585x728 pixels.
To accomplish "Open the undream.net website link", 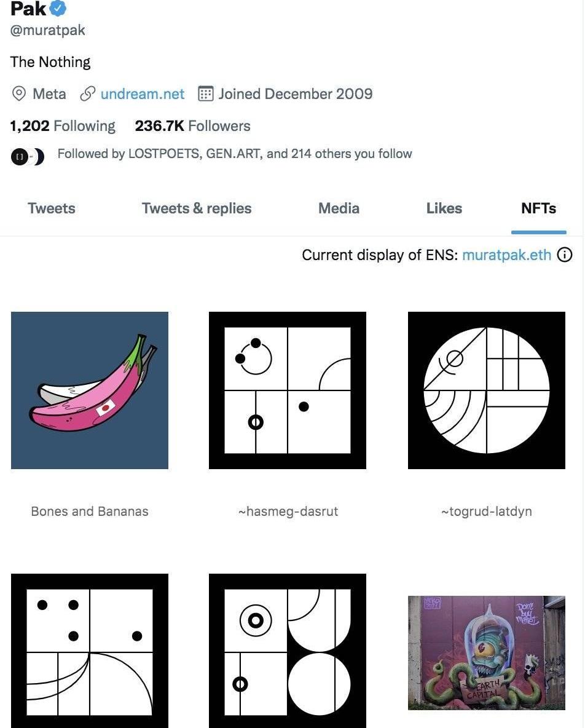I will (142, 94).
